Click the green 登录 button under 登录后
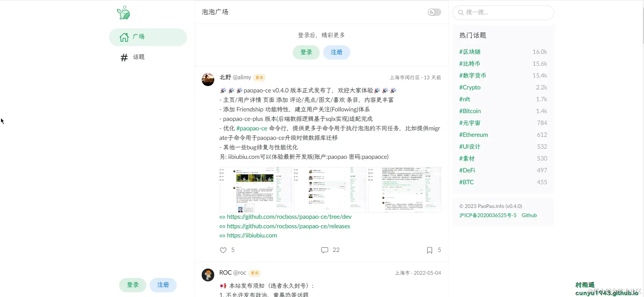 tap(306, 52)
